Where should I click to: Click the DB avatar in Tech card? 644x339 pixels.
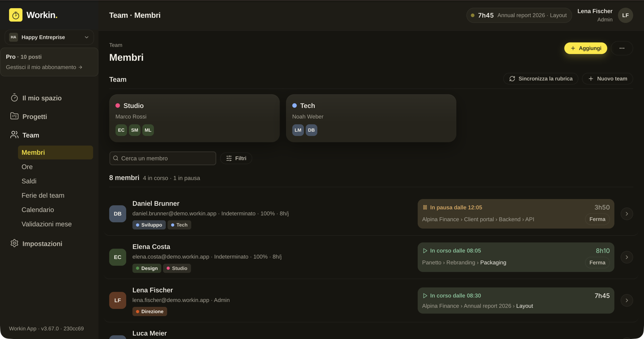click(x=311, y=130)
